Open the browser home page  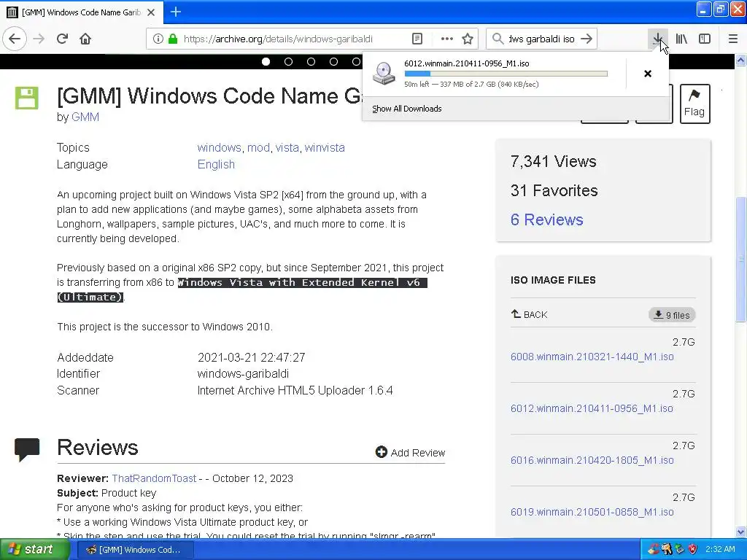[85, 39]
